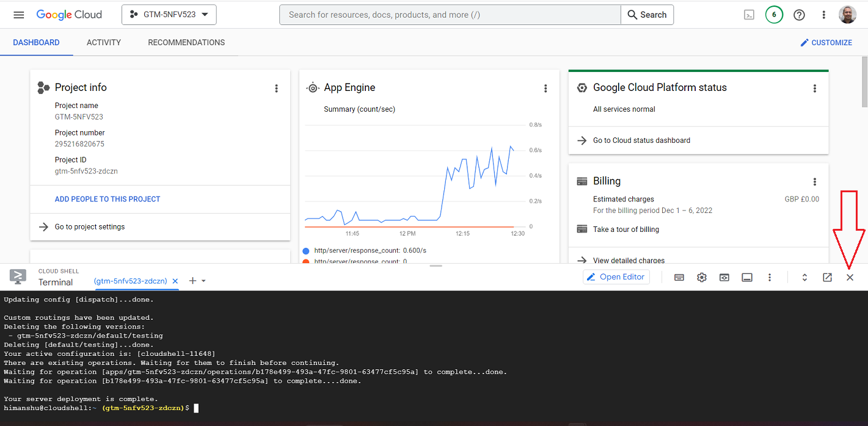
Task: Open App Engine card options menu
Action: tap(545, 88)
